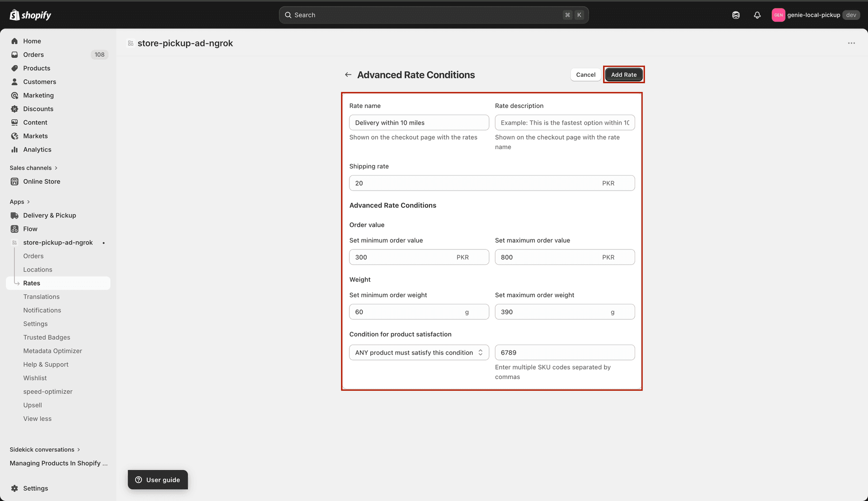Screen dimensions: 868x501
Task: Open the app's Settings submenu item
Action: click(35, 324)
